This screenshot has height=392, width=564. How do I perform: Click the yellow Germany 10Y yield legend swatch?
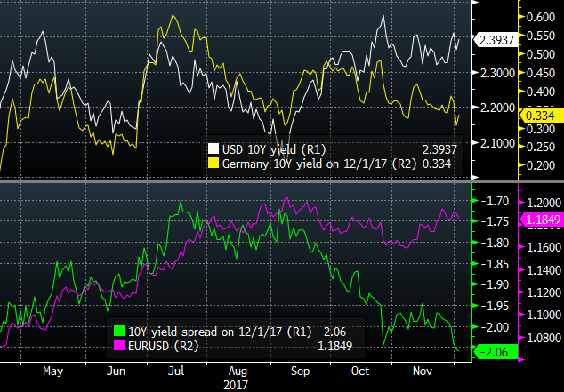coord(213,164)
